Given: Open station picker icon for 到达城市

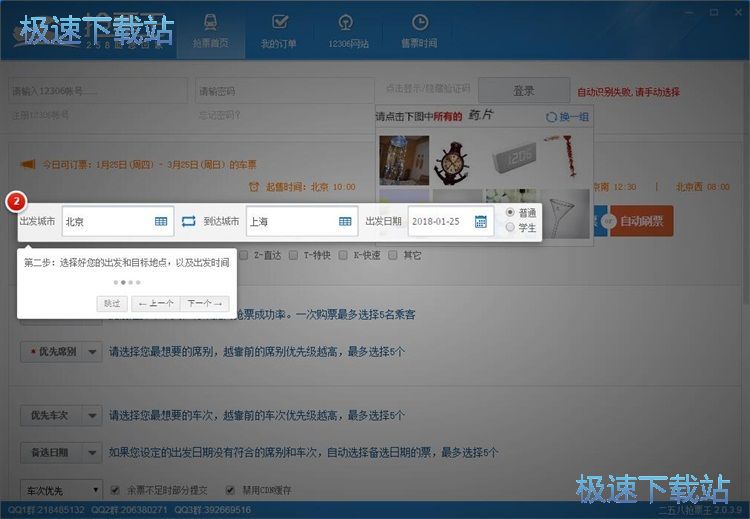Looking at the screenshot, I should point(345,221).
